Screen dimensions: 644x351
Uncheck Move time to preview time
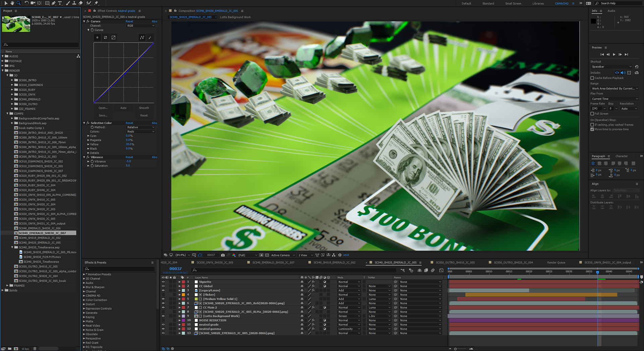[x=592, y=129]
